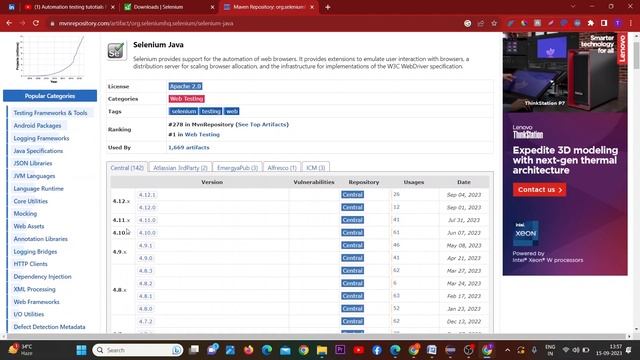Open Task View from the taskbar
The width and height of the screenshot is (640, 360).
194,350
